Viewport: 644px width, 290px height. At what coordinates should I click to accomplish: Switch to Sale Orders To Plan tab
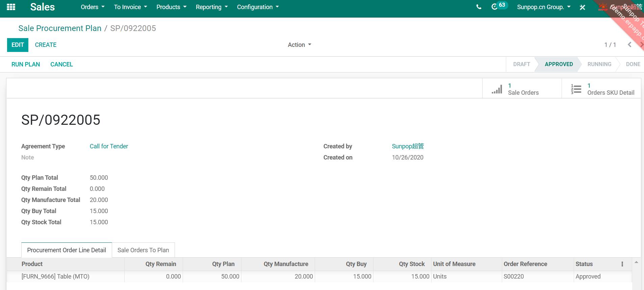pos(143,250)
